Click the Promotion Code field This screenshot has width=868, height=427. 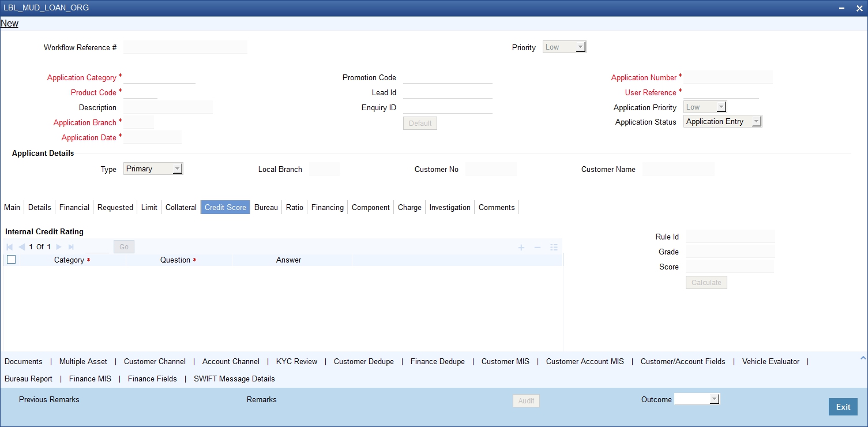[448, 77]
